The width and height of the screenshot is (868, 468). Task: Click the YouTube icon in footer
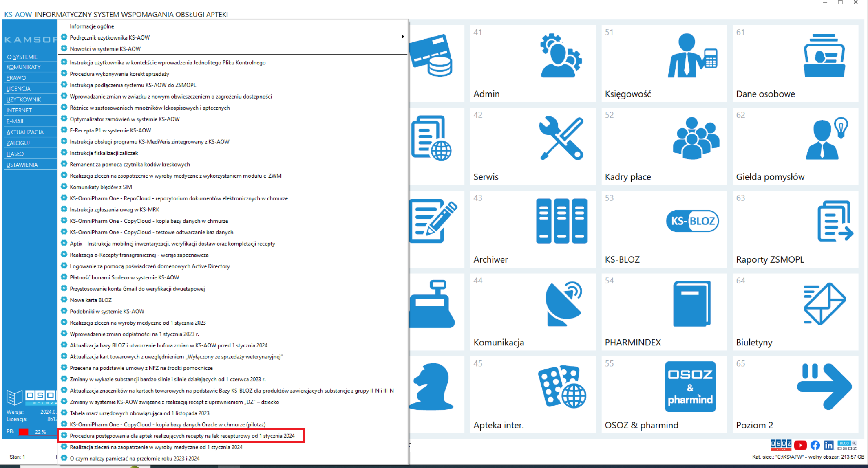point(800,445)
